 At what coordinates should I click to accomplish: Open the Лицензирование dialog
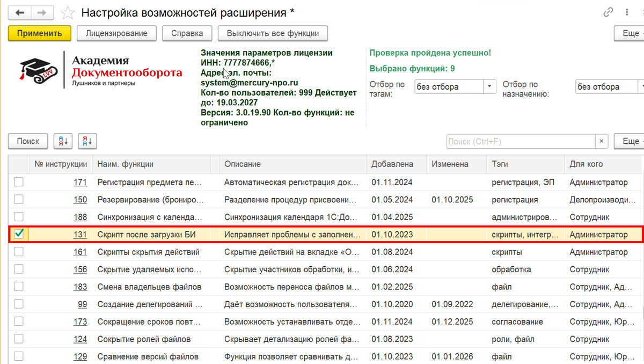tap(116, 33)
